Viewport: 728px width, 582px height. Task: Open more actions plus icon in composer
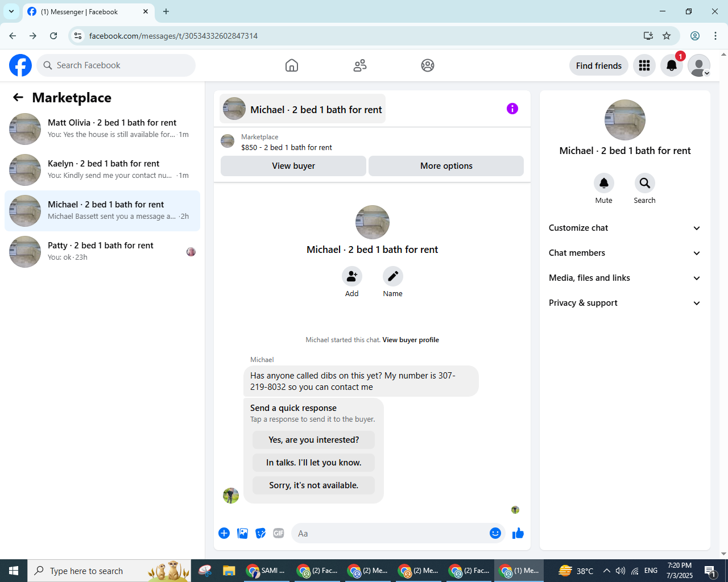[x=224, y=533]
